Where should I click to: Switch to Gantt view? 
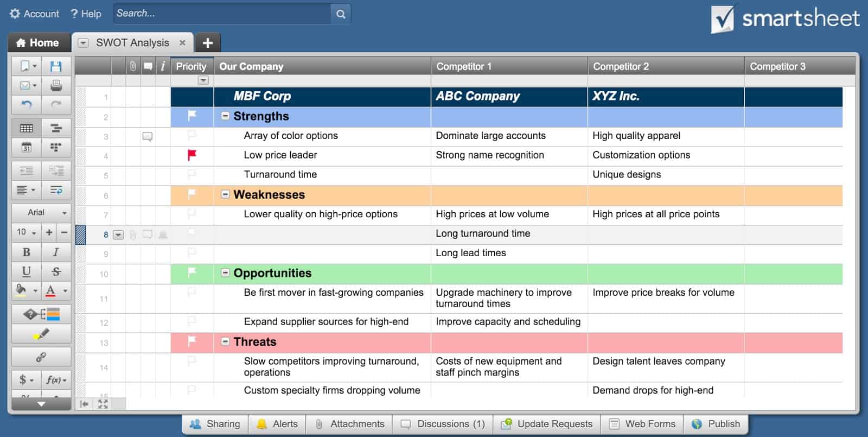point(56,128)
